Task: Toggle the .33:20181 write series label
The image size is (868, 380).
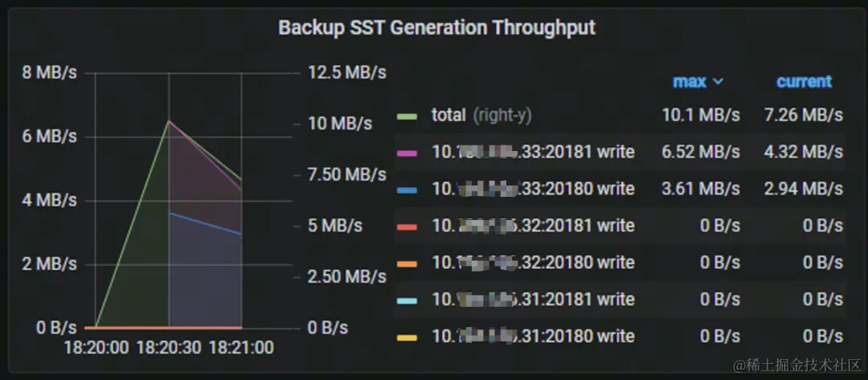Action: click(533, 152)
